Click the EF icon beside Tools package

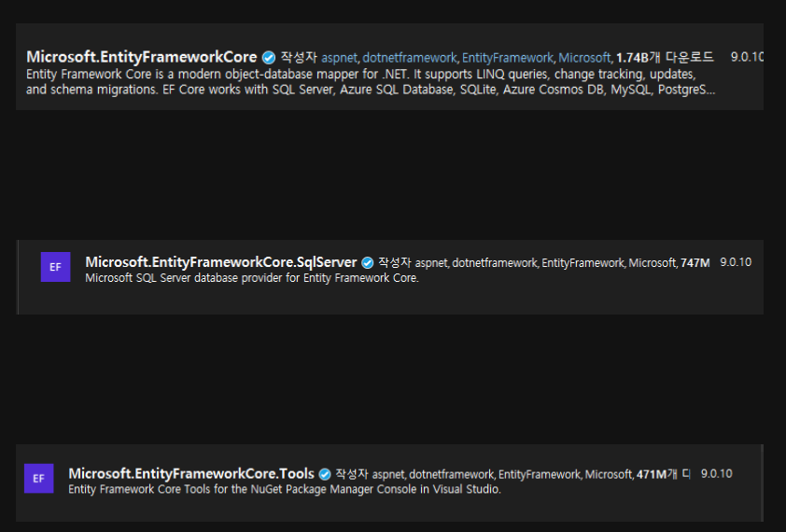(39, 479)
